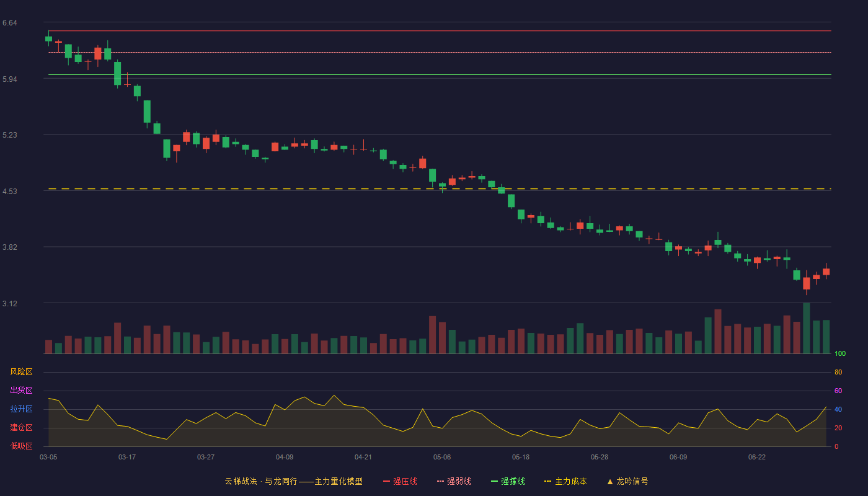Image resolution: width=868 pixels, height=496 pixels.
Task: Toggle the 强压线 legend entry
Action: click(x=400, y=481)
